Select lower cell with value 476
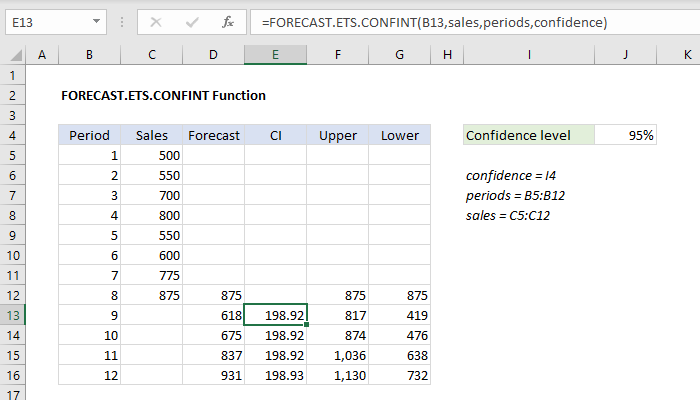Screen dimensions: 700x400 400,335
